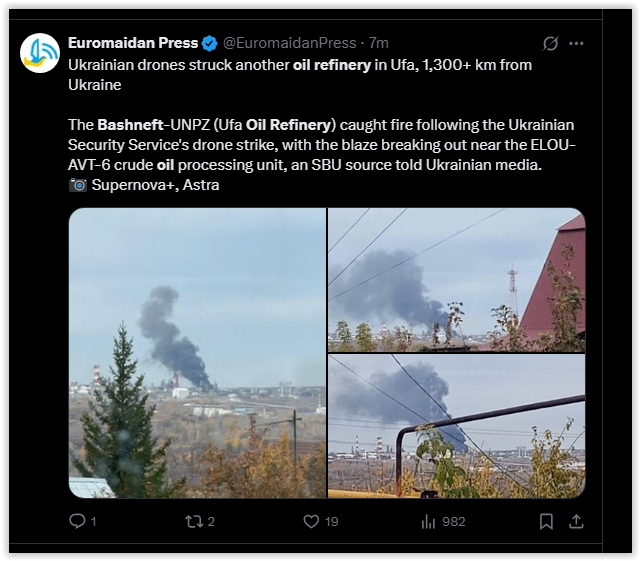The height and width of the screenshot is (561, 640).
Task: Click the Euromaidan Press profile avatar
Action: click(40, 53)
